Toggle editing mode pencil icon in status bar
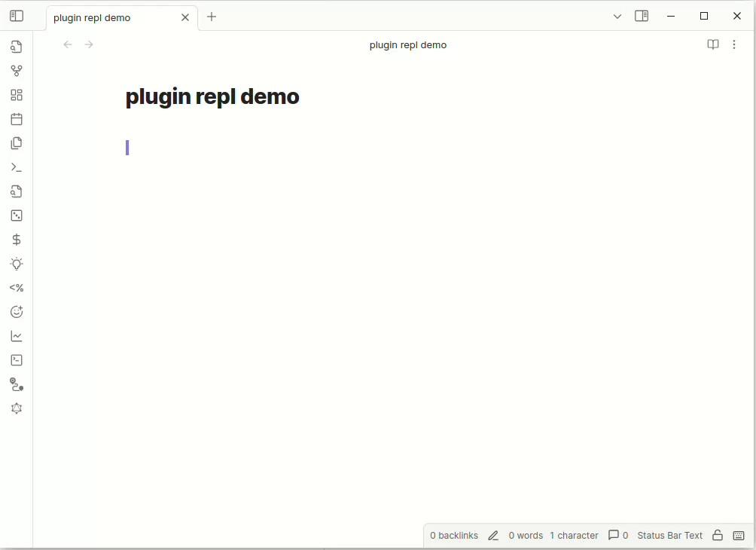Screen dimensions: 756x550 [493, 536]
